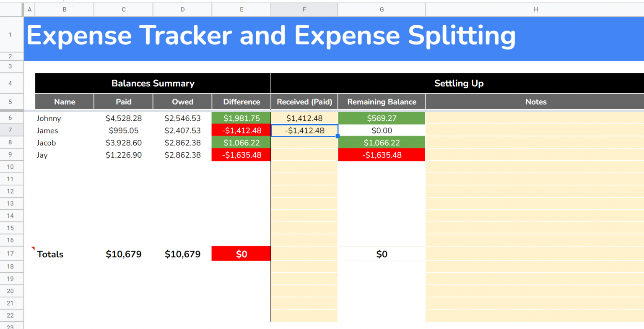644x329 pixels.
Task: Click the comment indicator on the Totals cell
Action: (34, 248)
